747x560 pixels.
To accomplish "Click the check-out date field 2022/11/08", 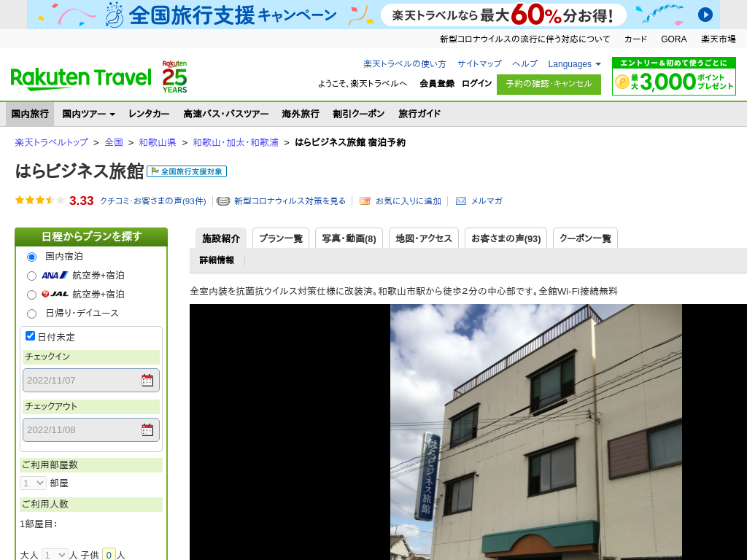I will pyautogui.click(x=91, y=429).
